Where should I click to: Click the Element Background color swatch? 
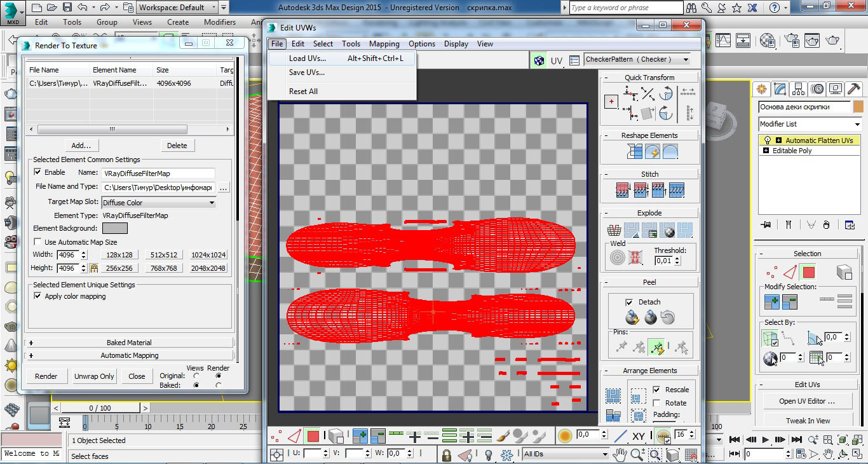(x=114, y=228)
